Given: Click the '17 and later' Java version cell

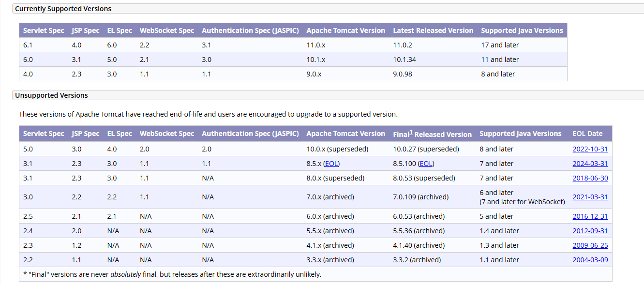Looking at the screenshot, I should click(x=500, y=45).
